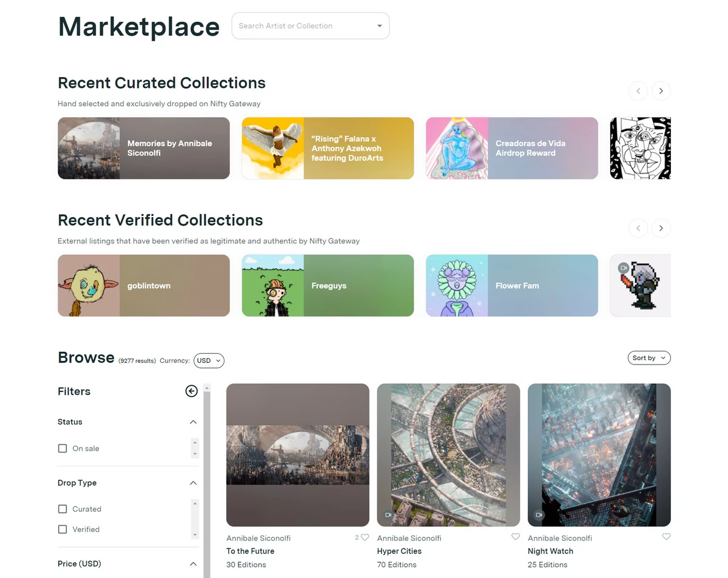Go to previous Recent Curated Collections
The image size is (728, 578).
pos(638,91)
